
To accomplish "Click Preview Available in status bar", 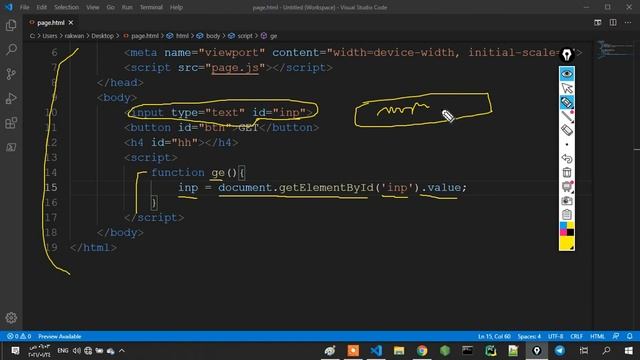I will coord(60,336).
